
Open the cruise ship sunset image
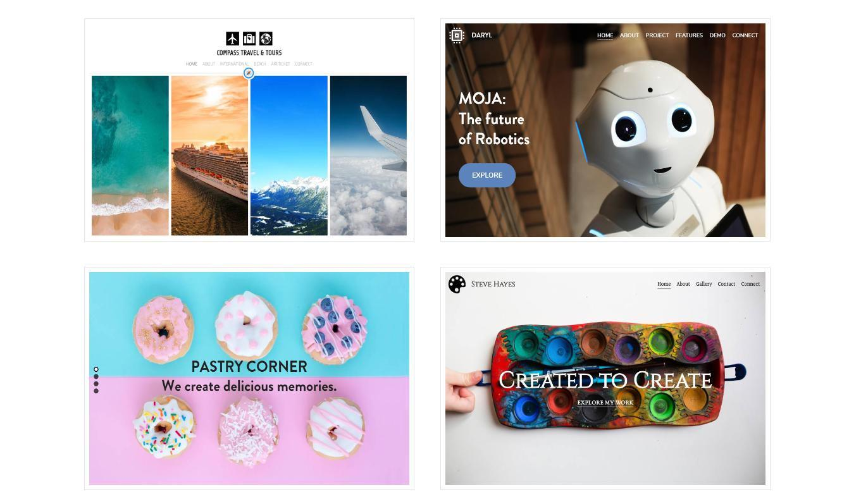tap(209, 156)
